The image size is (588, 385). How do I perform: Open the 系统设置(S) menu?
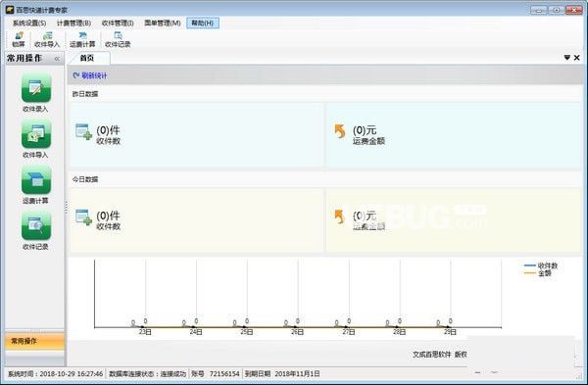pos(29,24)
